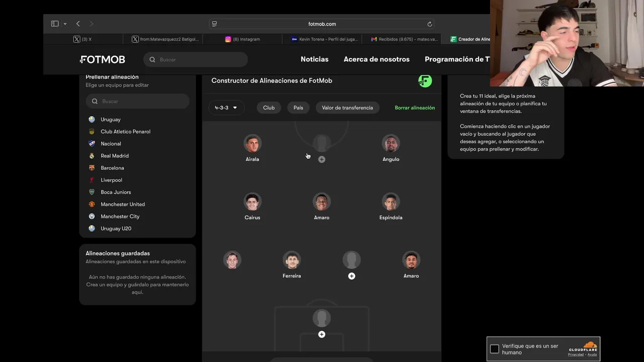
Task: Select the Manchester City crest icon
Action: coord(92,216)
